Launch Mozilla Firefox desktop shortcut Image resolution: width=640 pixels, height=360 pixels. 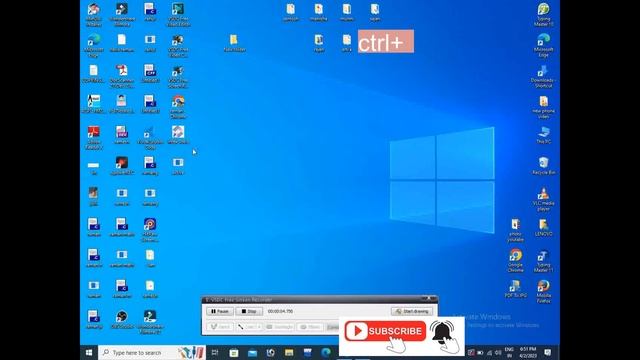pos(543,291)
